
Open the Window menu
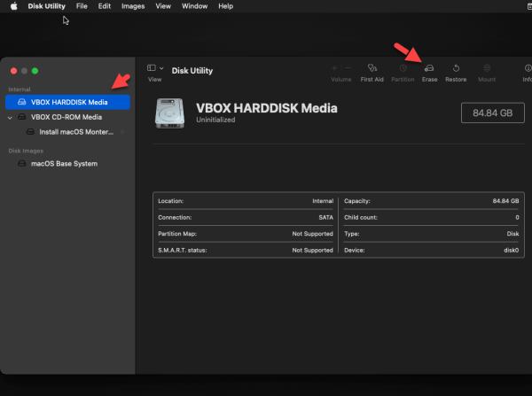pos(194,6)
